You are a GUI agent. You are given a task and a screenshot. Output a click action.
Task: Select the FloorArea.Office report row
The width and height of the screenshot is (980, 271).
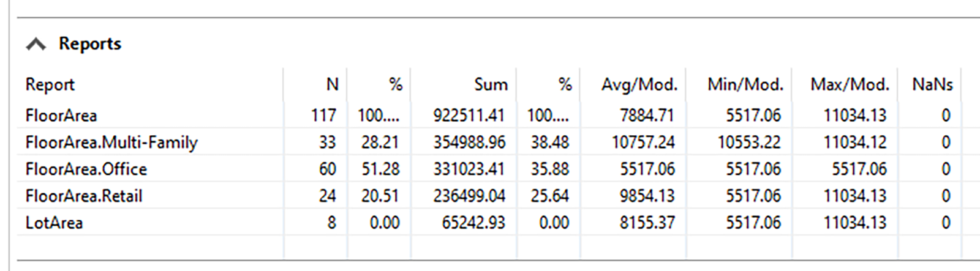(86, 169)
